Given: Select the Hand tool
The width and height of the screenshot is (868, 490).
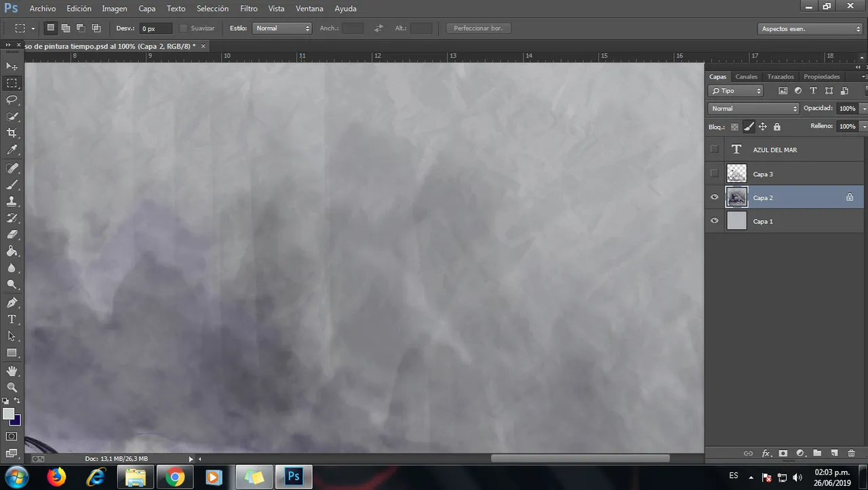Looking at the screenshot, I should 12,371.
